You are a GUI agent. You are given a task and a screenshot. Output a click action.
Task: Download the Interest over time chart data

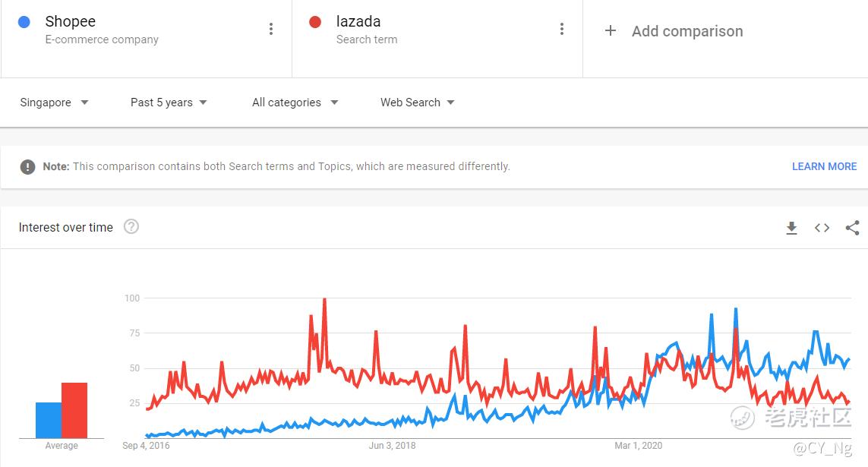(x=791, y=228)
